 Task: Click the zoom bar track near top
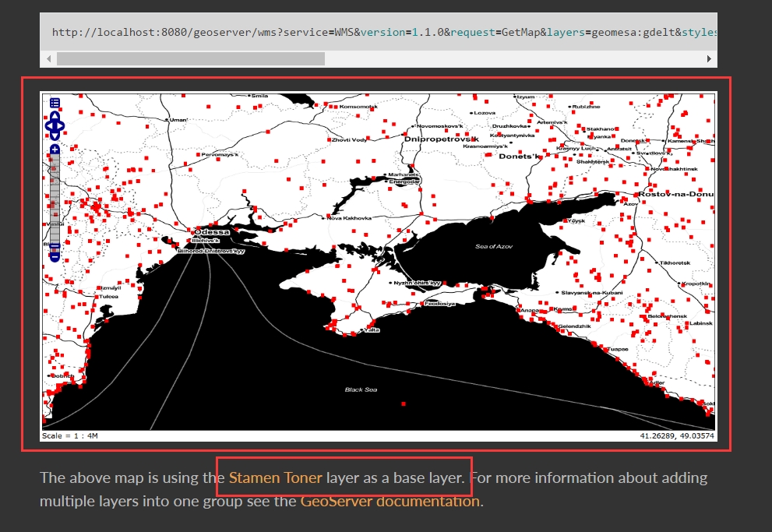[55, 160]
